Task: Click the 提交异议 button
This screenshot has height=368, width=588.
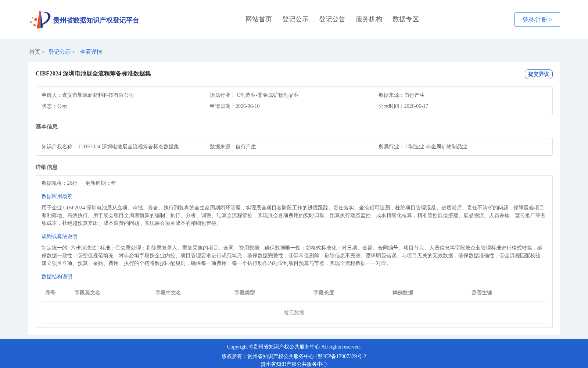Action: (538, 74)
